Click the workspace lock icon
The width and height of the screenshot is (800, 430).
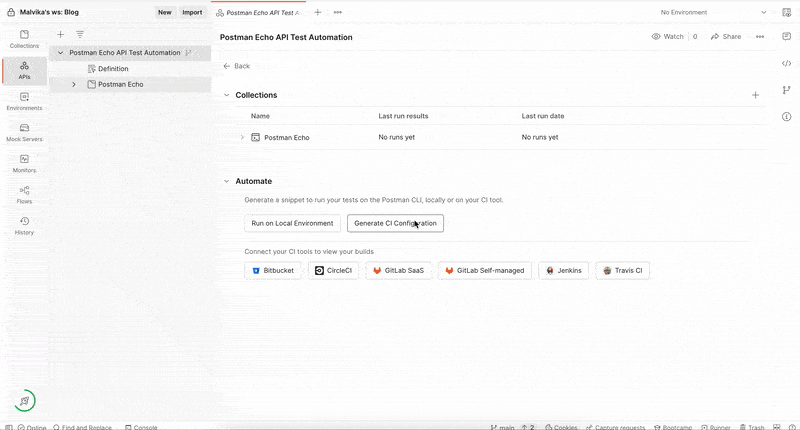11,12
